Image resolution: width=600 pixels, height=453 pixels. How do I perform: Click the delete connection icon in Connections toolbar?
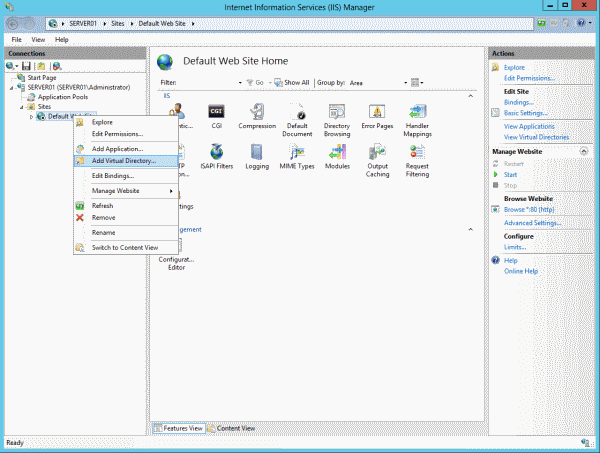pos(57,66)
